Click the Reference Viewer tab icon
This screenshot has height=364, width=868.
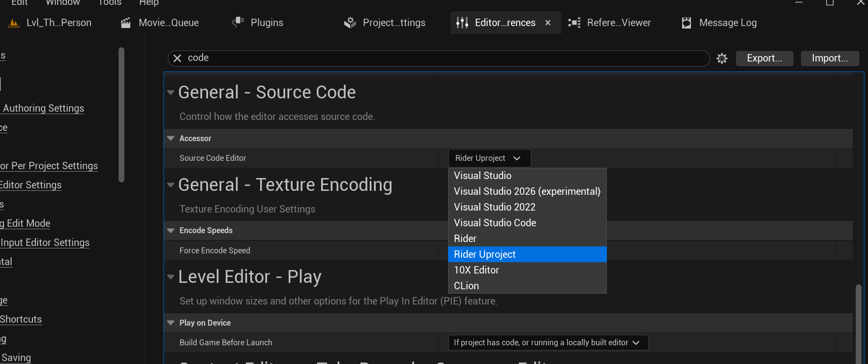click(x=574, y=23)
